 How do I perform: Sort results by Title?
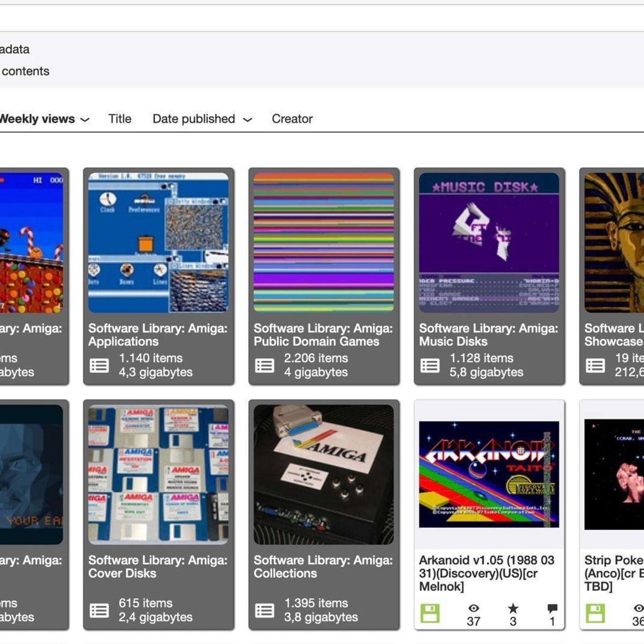[x=120, y=119]
